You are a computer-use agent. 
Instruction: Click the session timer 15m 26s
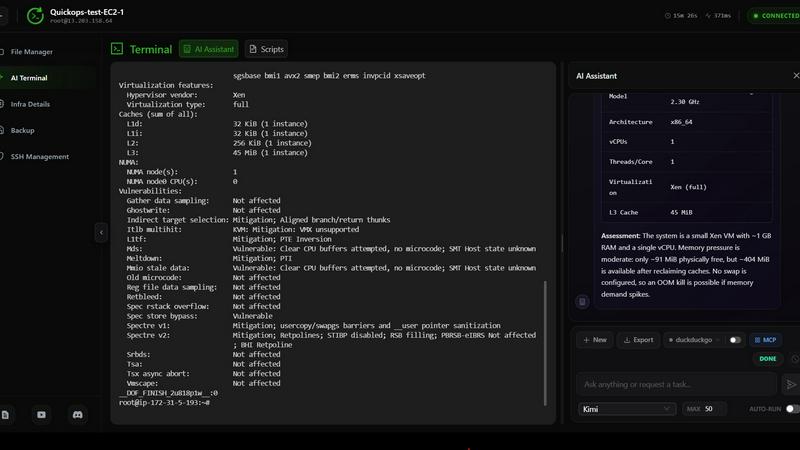681,16
